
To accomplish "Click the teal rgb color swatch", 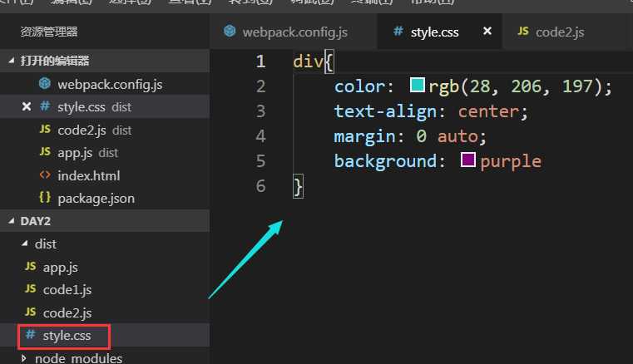I will [418, 86].
